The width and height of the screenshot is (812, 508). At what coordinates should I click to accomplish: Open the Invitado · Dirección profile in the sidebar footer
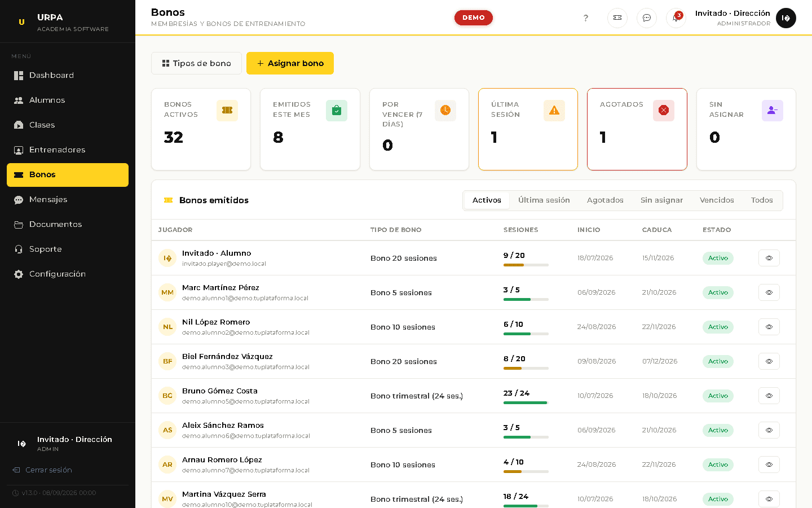click(x=68, y=444)
